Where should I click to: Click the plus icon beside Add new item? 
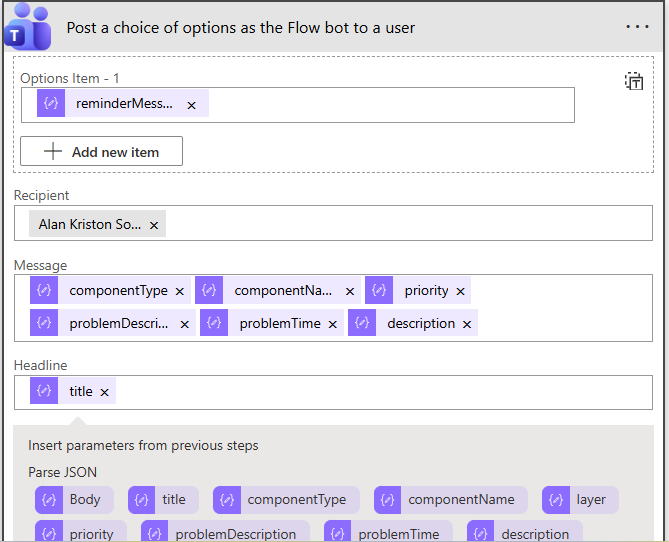(53, 151)
